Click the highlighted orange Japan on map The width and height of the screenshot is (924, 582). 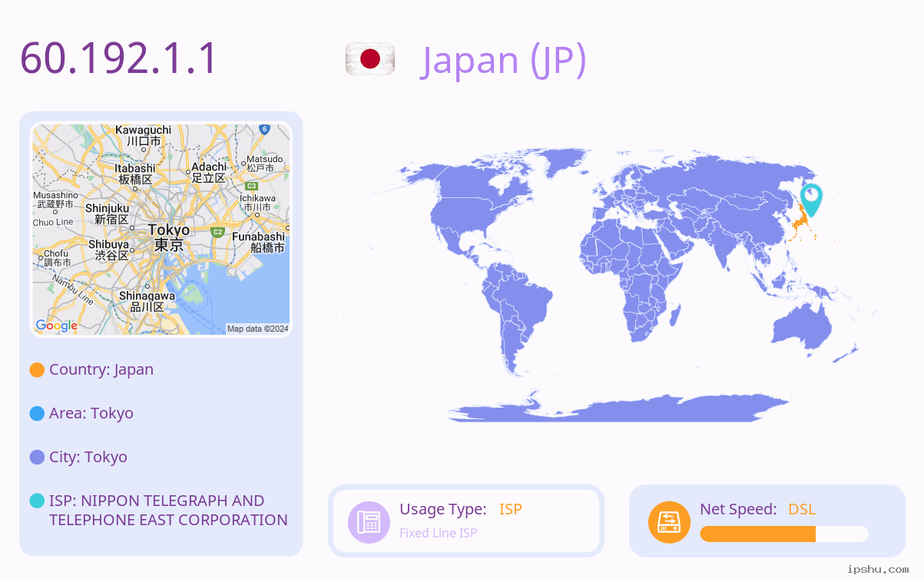click(x=800, y=226)
